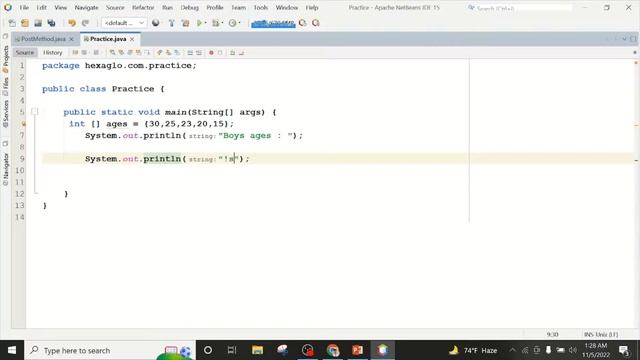The height and width of the screenshot is (360, 640).
Task: Click the Windows Start button
Action: point(12,350)
